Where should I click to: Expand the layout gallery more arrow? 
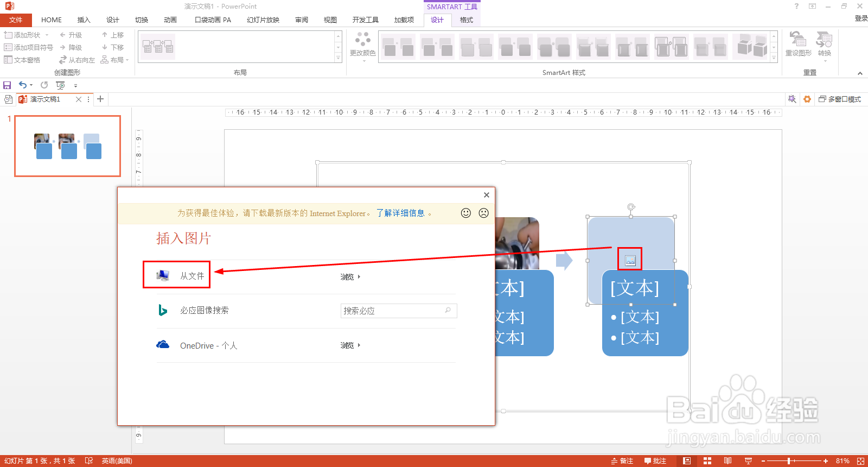click(338, 58)
